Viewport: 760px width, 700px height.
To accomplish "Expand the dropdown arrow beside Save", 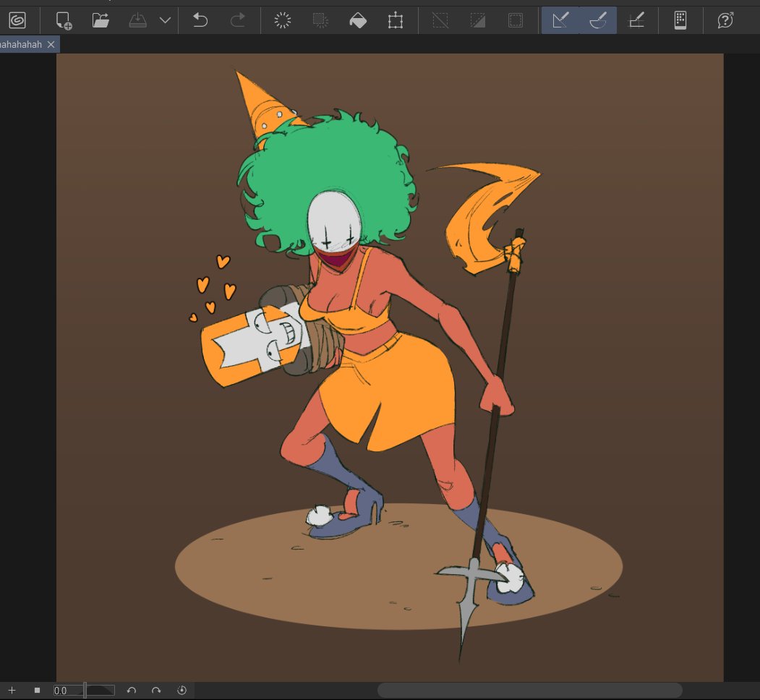I will [165, 20].
